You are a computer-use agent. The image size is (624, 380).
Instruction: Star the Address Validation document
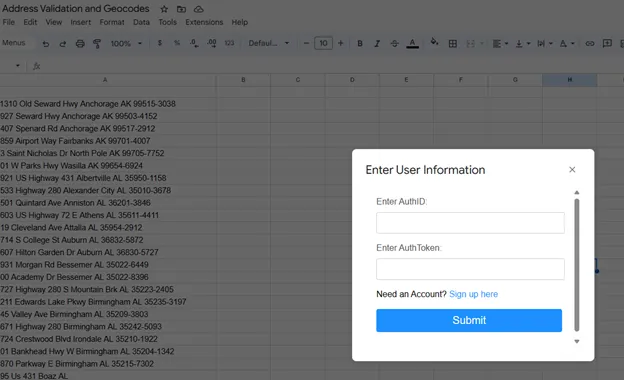click(164, 9)
